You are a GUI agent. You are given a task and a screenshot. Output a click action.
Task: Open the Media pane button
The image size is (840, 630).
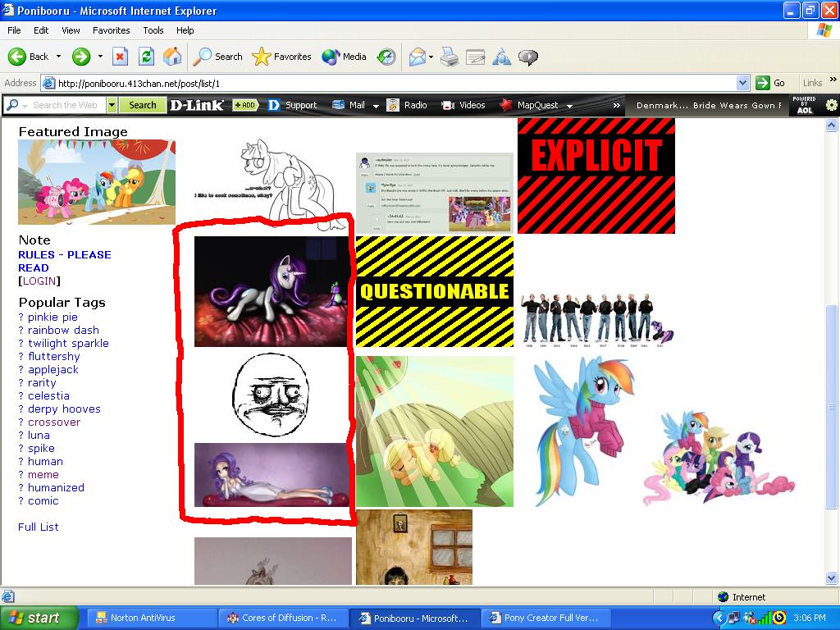[344, 57]
